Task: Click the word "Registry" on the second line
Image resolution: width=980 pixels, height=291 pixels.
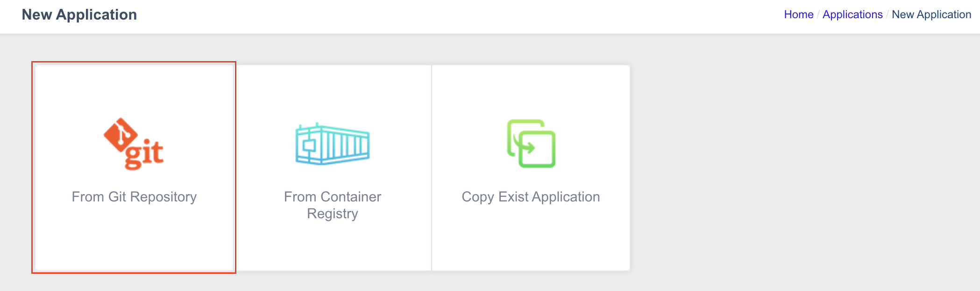Action: (333, 214)
